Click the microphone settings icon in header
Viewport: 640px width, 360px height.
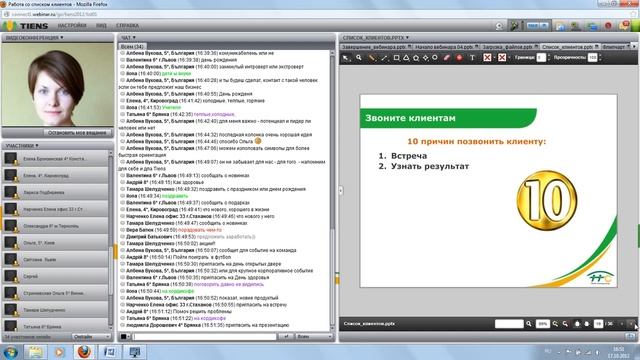[x=514, y=26]
